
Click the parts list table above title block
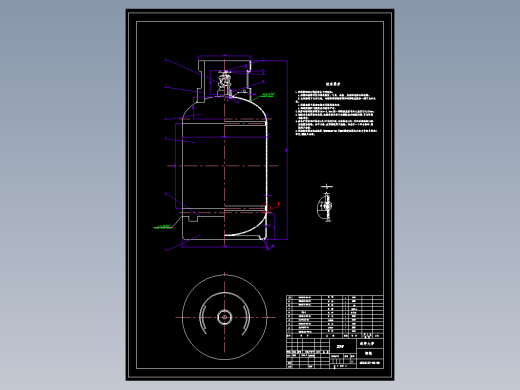335,316
